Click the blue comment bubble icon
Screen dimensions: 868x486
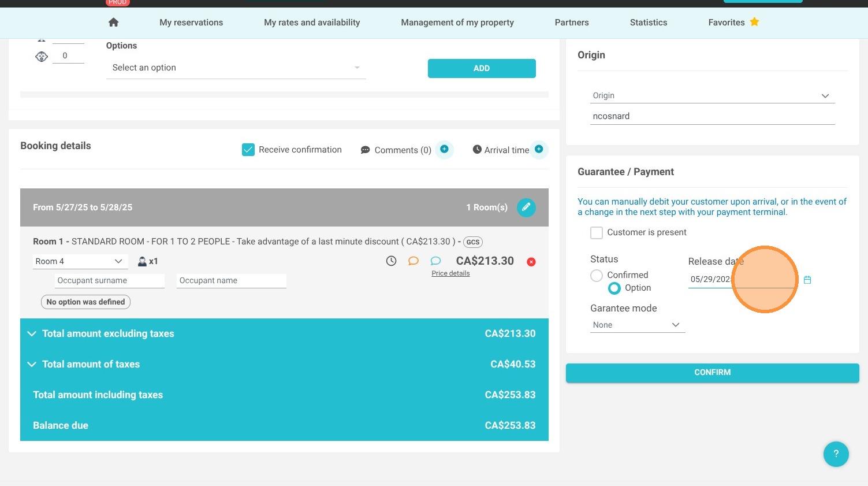point(435,261)
